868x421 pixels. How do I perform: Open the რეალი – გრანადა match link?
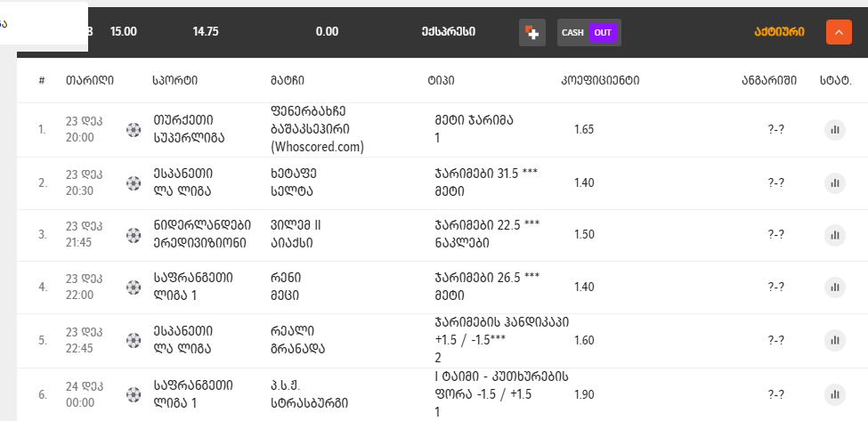click(x=296, y=340)
